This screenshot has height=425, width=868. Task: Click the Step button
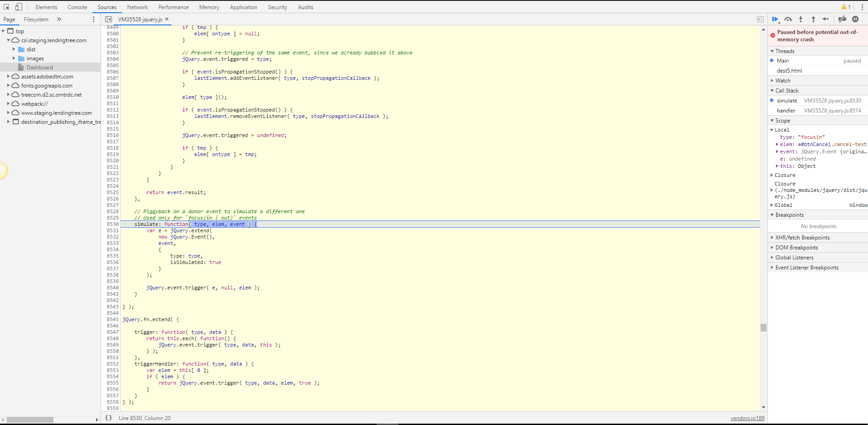[825, 19]
